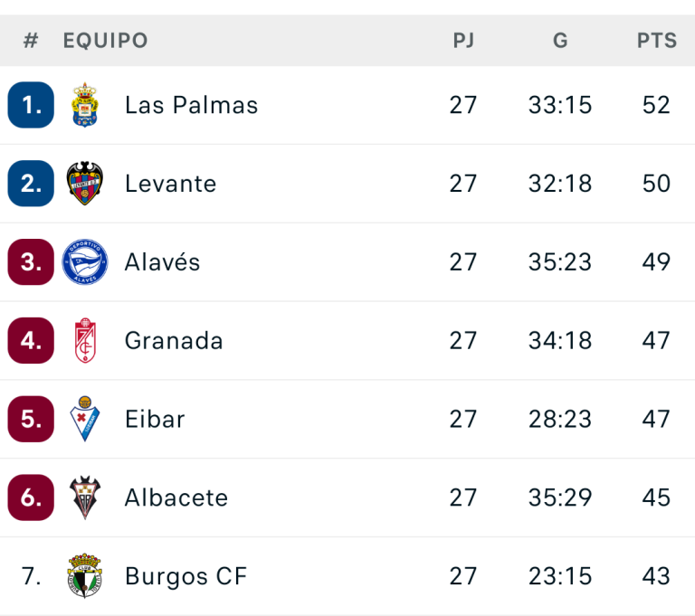Click the Alavés club crest
Image resolution: width=695 pixels, height=616 pixels.
(x=85, y=262)
